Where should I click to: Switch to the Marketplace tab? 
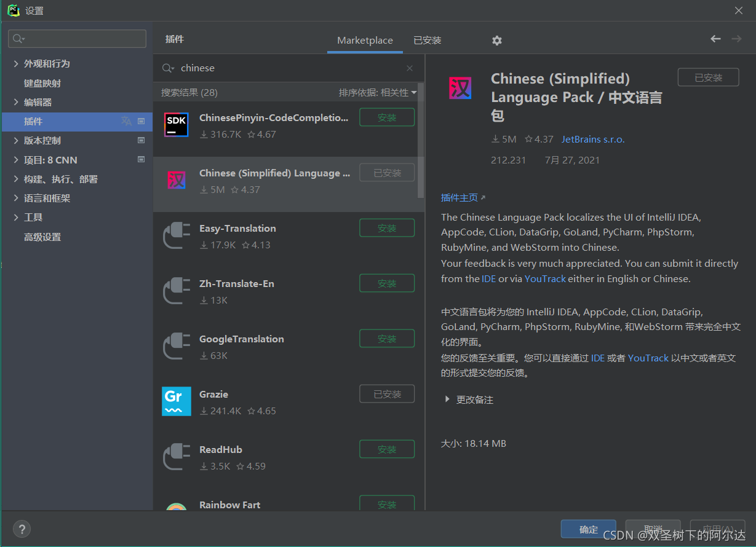pyautogui.click(x=365, y=41)
